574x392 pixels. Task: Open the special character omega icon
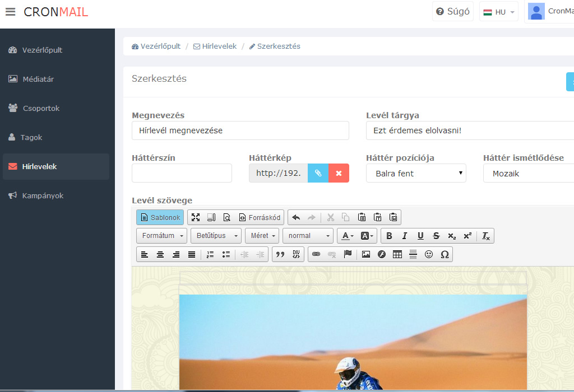point(445,254)
